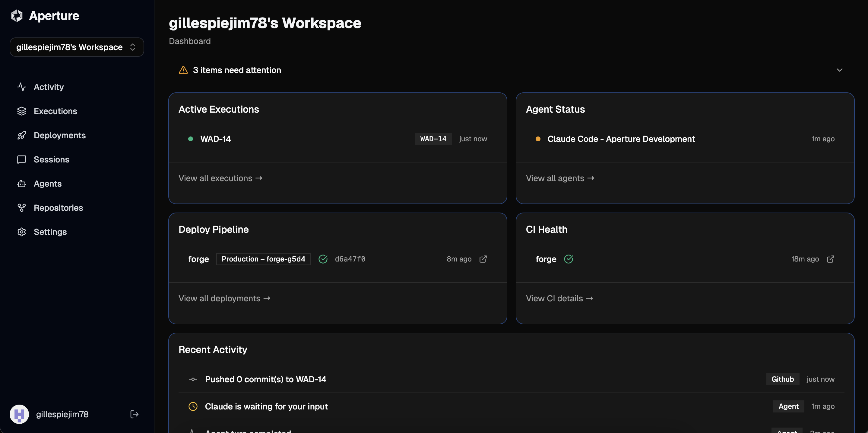The image size is (868, 433).
Task: Click the warning triangle beside attention message
Action: point(183,70)
